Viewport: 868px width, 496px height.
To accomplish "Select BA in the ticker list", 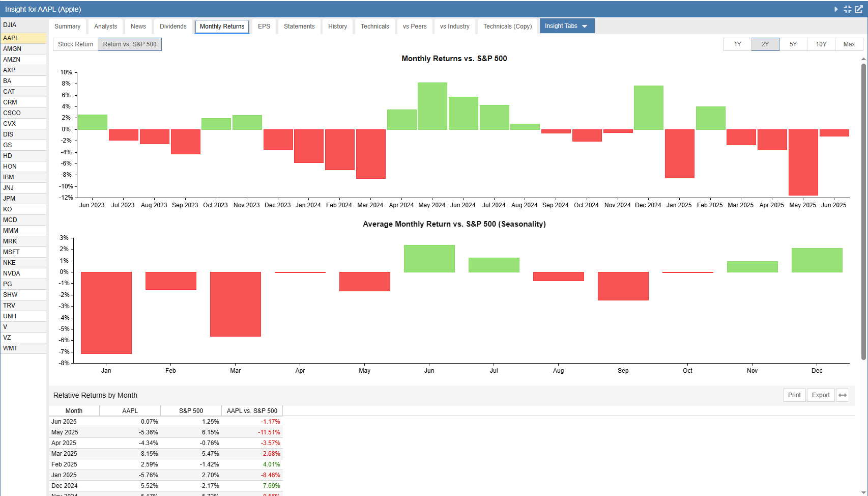I will [23, 81].
